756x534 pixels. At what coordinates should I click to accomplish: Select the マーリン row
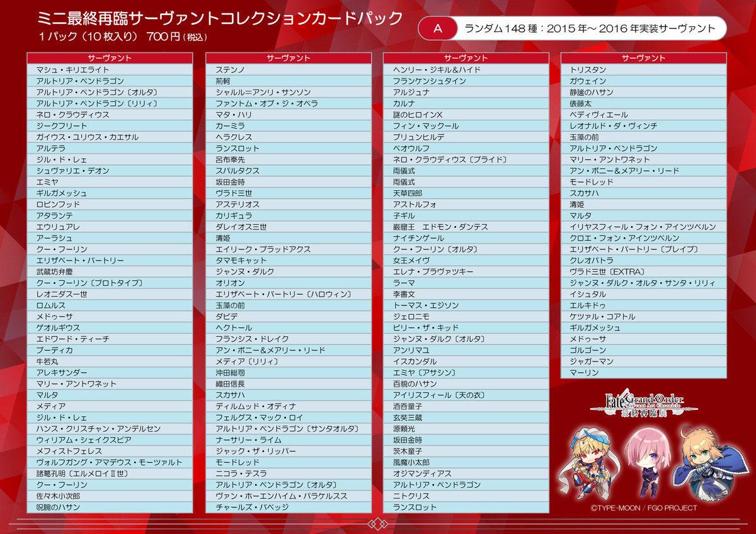(644, 373)
